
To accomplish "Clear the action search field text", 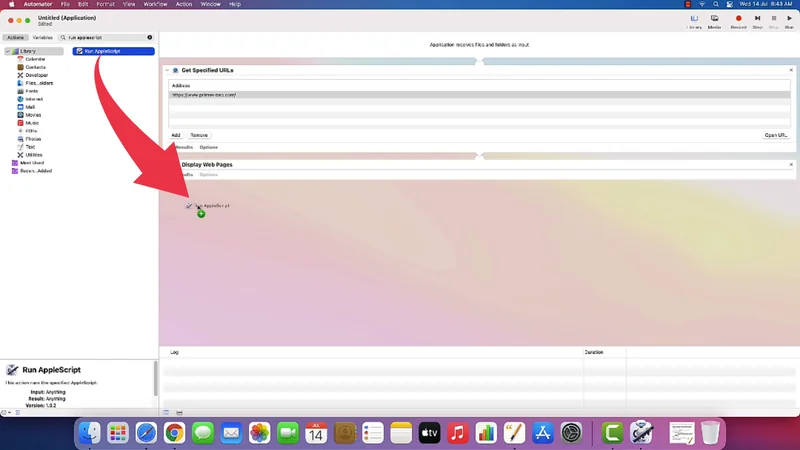I will tap(150, 37).
